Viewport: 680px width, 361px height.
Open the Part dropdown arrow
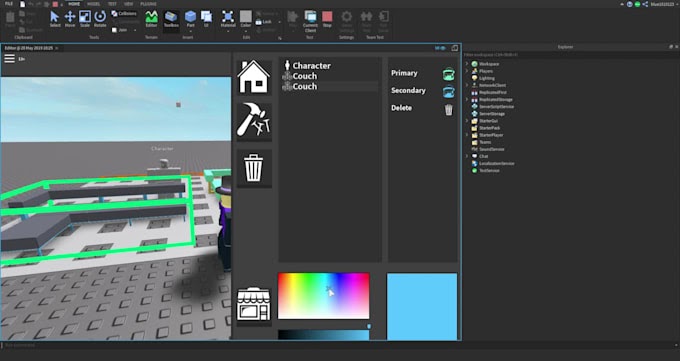click(190, 31)
